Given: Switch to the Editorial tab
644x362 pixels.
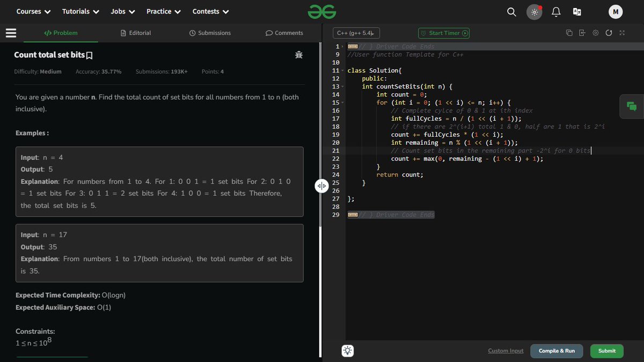Looking at the screenshot, I should (136, 33).
